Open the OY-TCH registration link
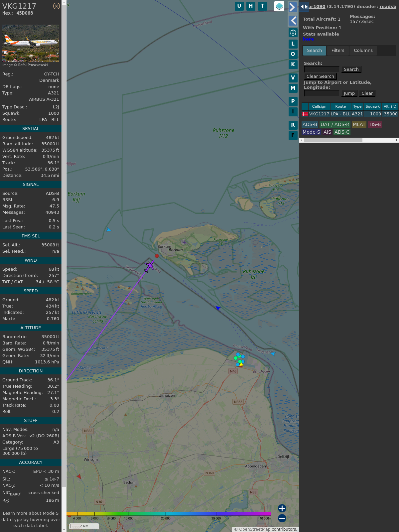Viewport: 399px width, 532px height. 52,74
